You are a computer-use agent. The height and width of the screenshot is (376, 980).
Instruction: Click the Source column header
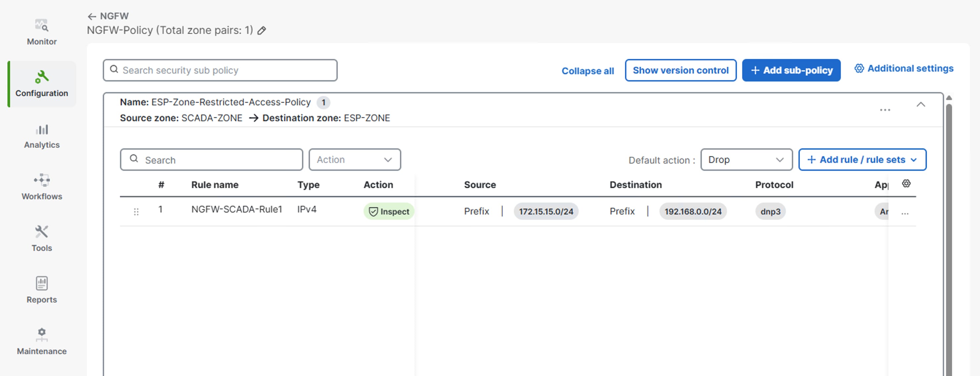click(x=480, y=185)
